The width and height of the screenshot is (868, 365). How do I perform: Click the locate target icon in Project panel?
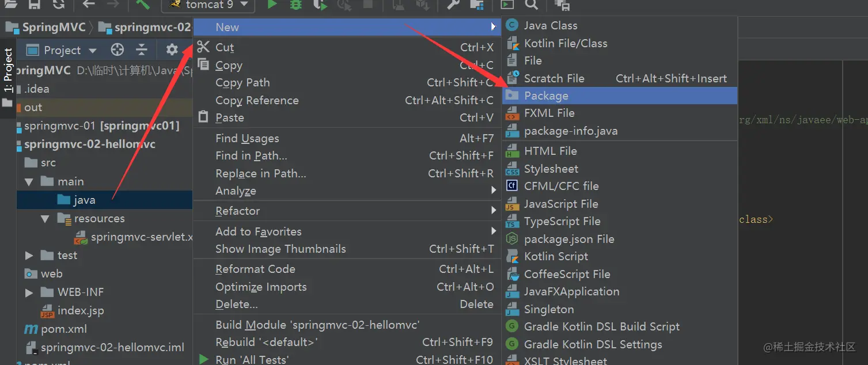click(x=117, y=50)
